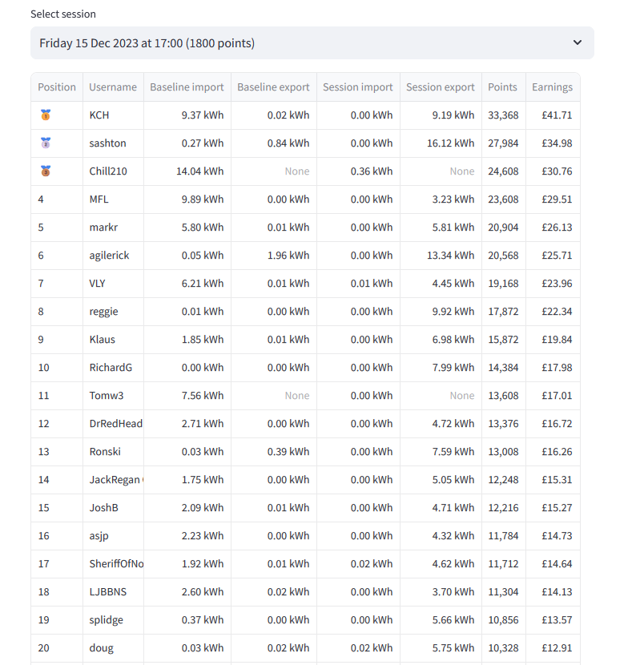
Task: Select the username cell Ronski
Action: point(113,451)
